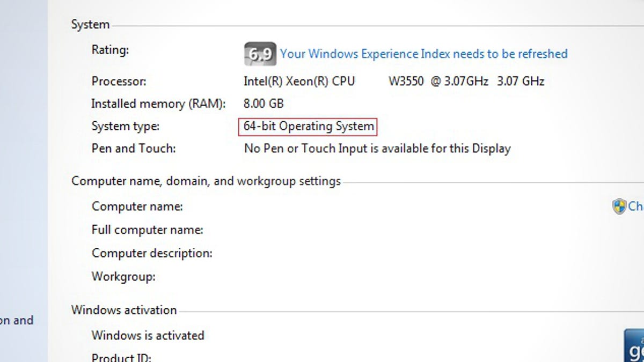Select the 'Computer description:' label

(152, 253)
